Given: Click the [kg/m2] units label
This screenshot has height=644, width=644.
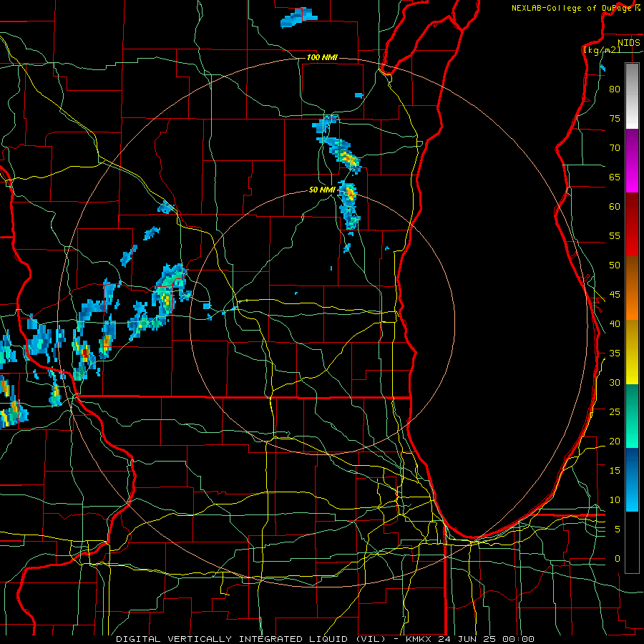Looking at the screenshot, I should [602, 50].
